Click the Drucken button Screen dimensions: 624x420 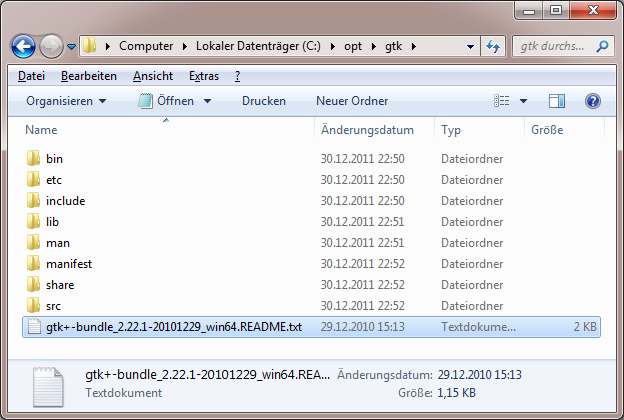pyautogui.click(x=263, y=101)
